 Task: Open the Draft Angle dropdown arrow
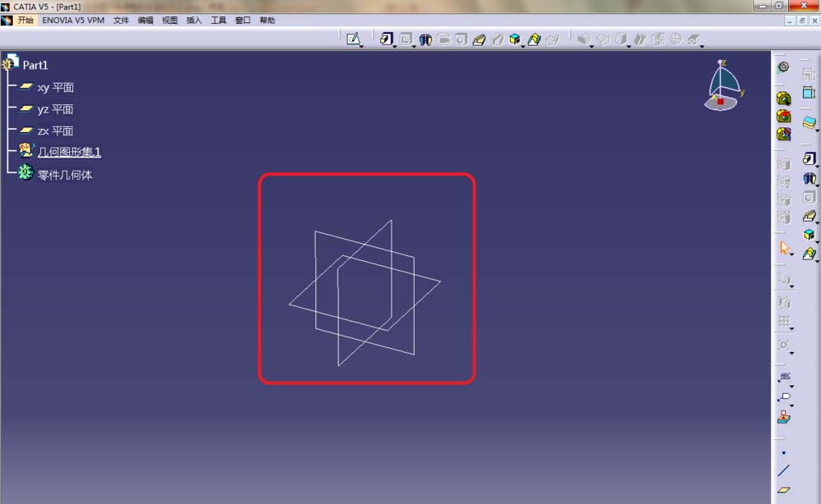(x=629, y=47)
